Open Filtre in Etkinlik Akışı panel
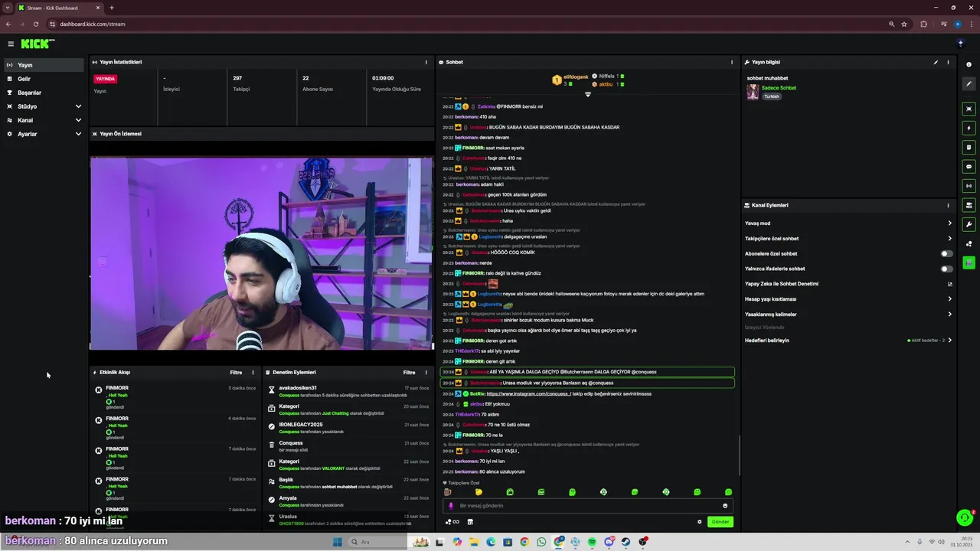The width and height of the screenshot is (980, 551). 236,373
